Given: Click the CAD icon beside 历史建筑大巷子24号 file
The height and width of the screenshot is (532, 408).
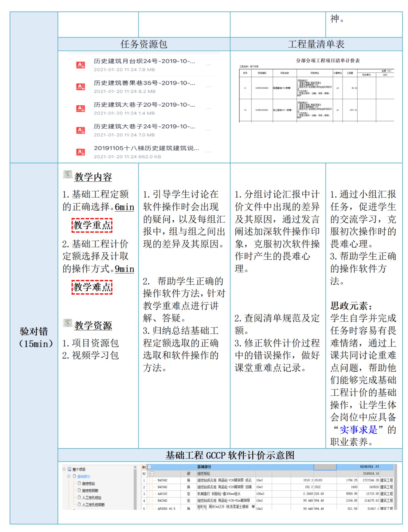Looking at the screenshot, I should 80,130.
